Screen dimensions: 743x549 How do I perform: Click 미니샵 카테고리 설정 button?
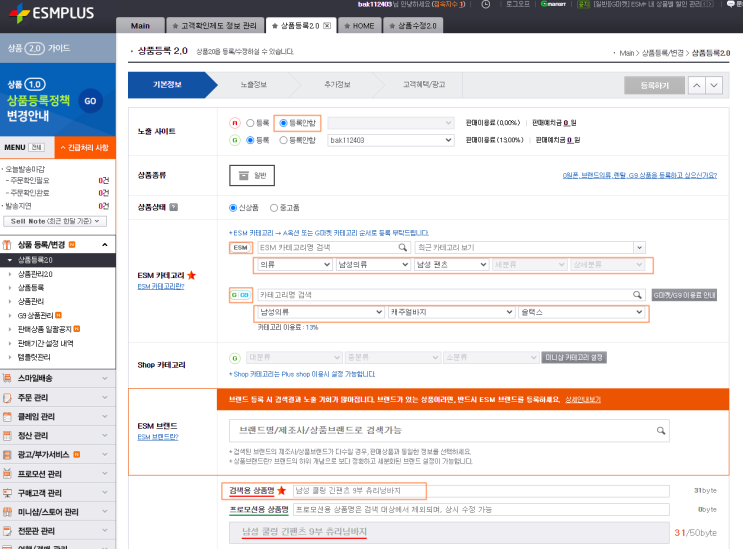574,358
